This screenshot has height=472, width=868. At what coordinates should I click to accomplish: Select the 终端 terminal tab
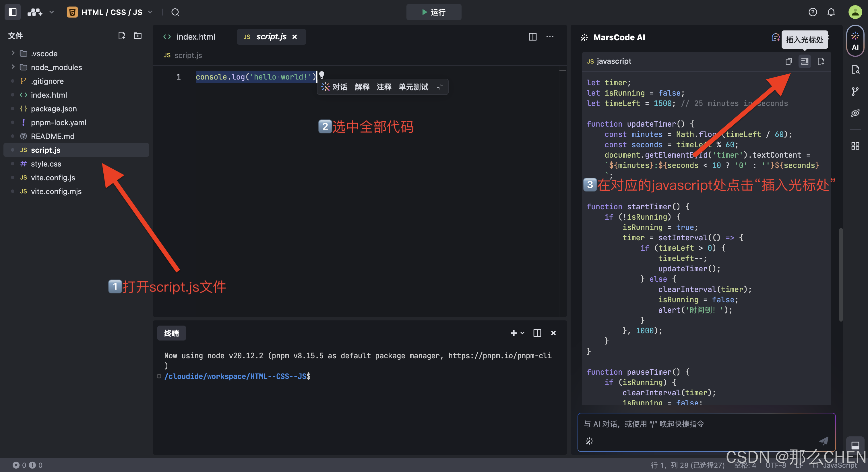tap(171, 333)
